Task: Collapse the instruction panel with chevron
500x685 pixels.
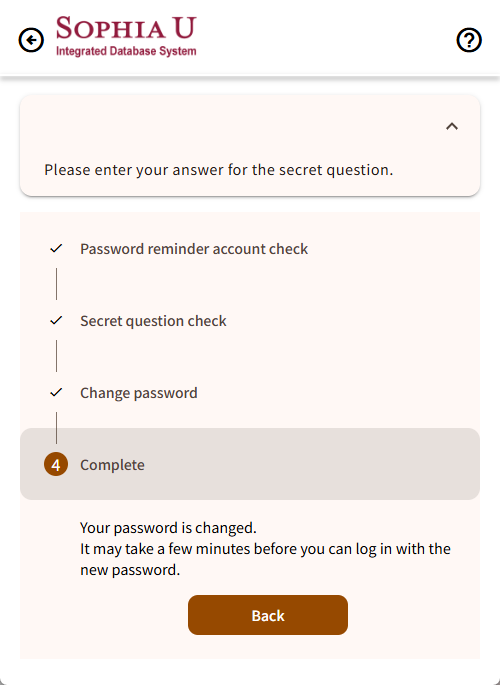Action: tap(452, 127)
